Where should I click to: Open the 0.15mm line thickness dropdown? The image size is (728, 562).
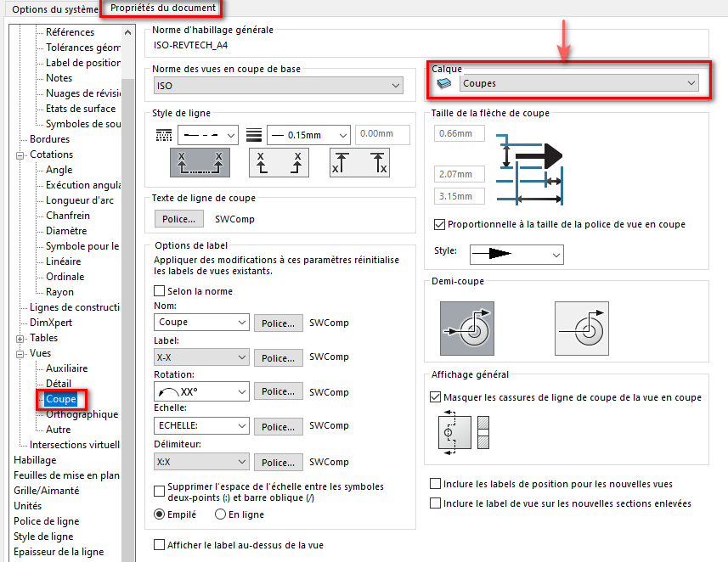(x=308, y=135)
